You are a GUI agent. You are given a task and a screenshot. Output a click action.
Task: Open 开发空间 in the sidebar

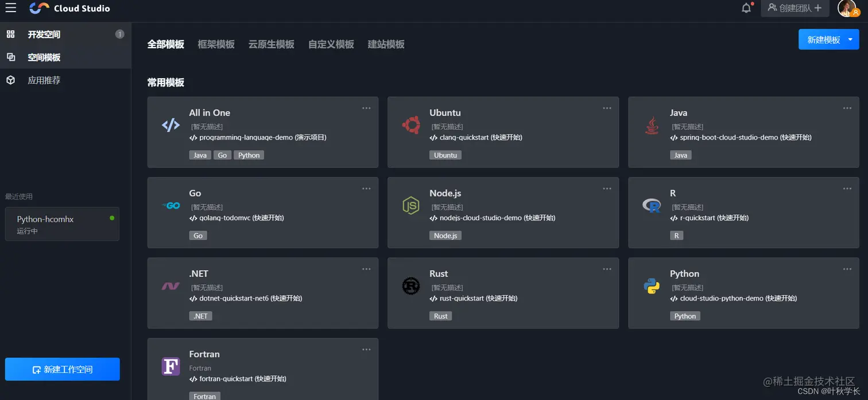click(x=65, y=34)
